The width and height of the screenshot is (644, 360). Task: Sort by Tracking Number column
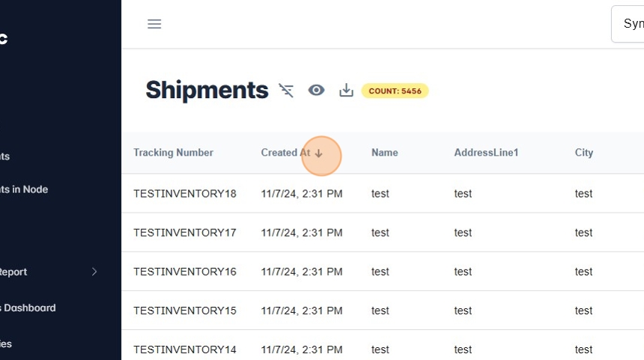173,153
